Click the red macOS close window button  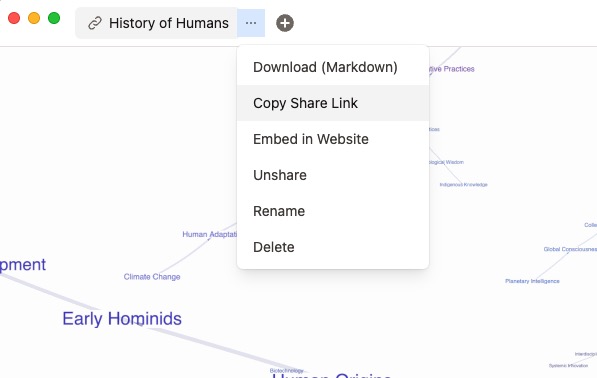point(14,18)
